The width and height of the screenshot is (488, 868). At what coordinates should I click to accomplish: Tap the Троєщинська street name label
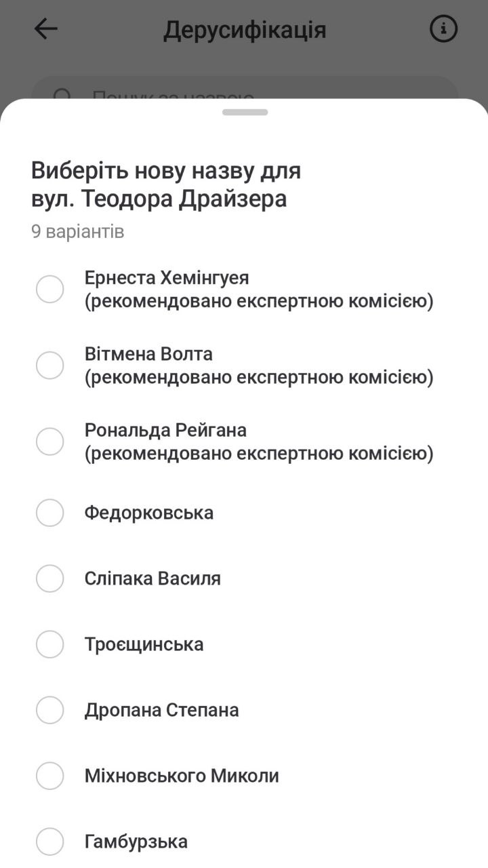[144, 644]
